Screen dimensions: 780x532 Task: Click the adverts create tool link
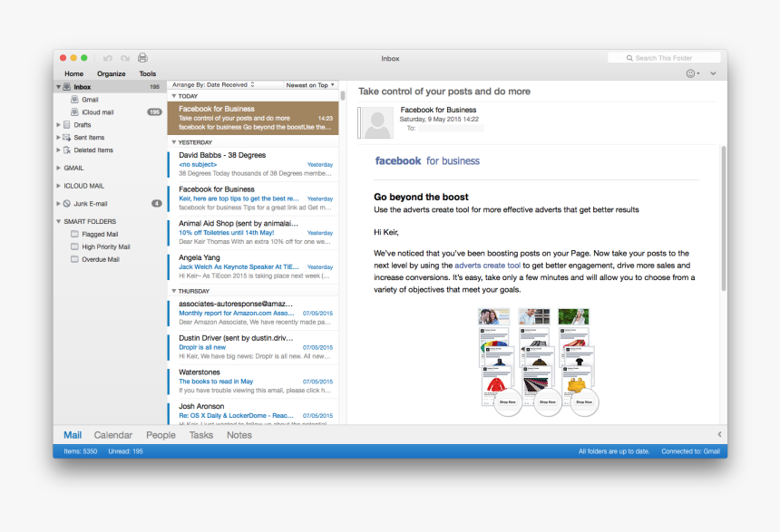pyautogui.click(x=488, y=266)
